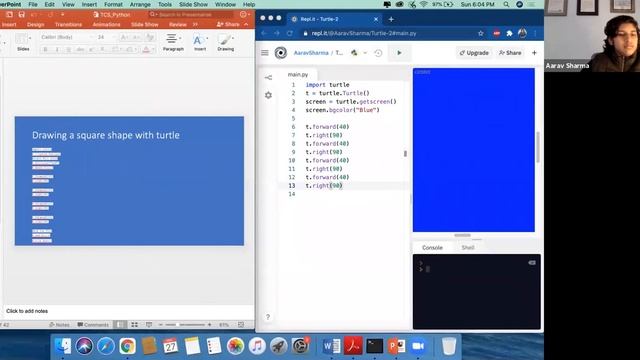
Task: Open the Repl.it sidebar hamburger menu
Action: pos(265,53)
